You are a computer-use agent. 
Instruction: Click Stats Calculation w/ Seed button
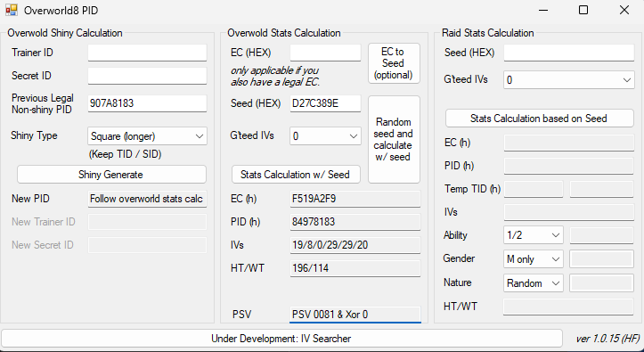(x=296, y=175)
